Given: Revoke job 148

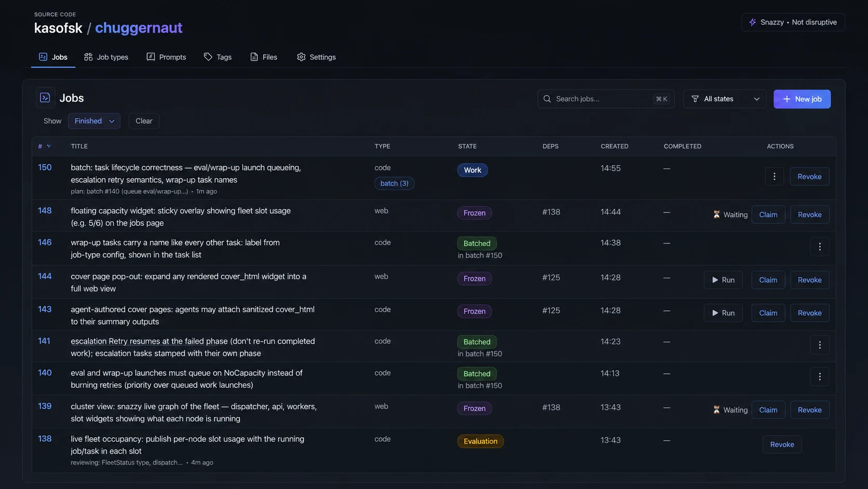Looking at the screenshot, I should click(809, 215).
